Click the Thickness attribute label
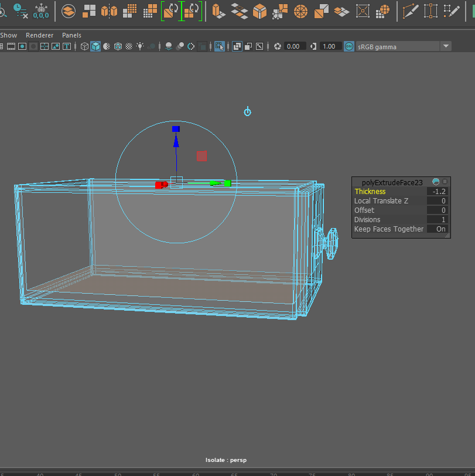Screen dimensions: 475x476 [370, 192]
